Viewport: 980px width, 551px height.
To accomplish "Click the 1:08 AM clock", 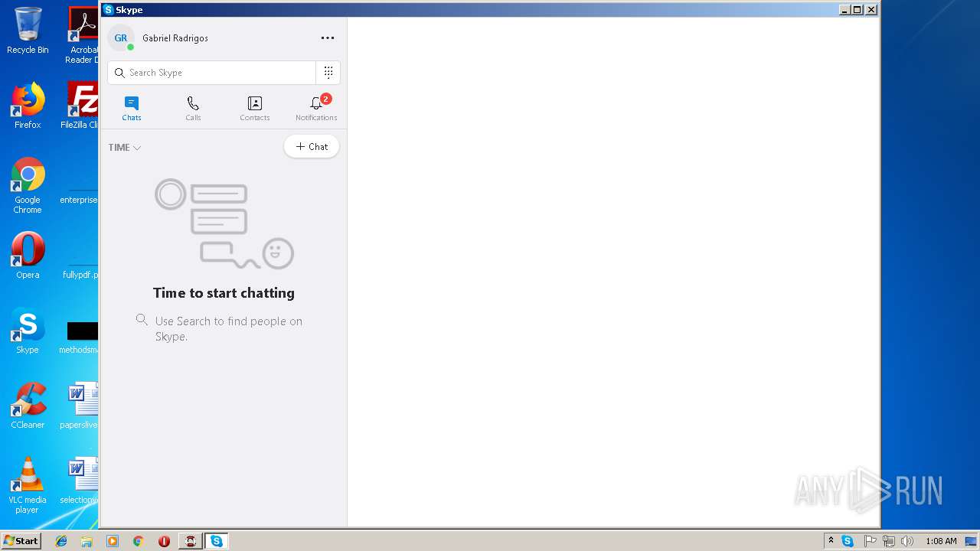I will click(941, 541).
